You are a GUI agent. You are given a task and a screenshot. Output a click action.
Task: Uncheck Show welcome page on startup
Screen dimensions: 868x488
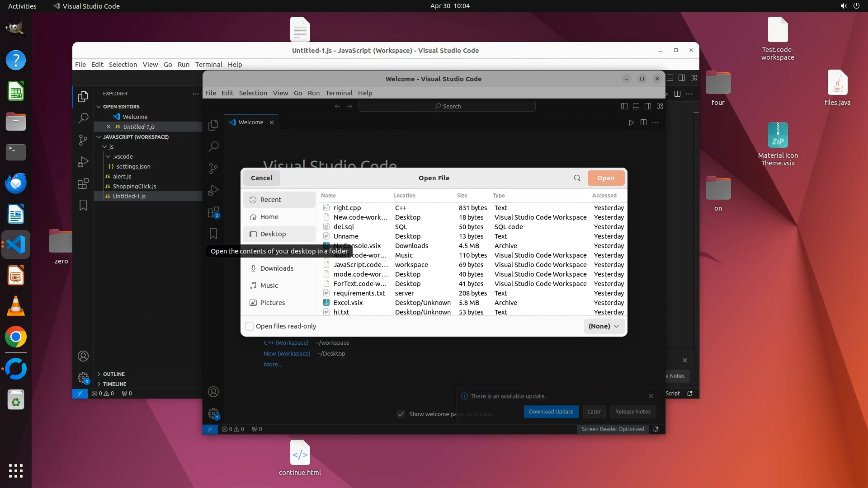coord(401,414)
